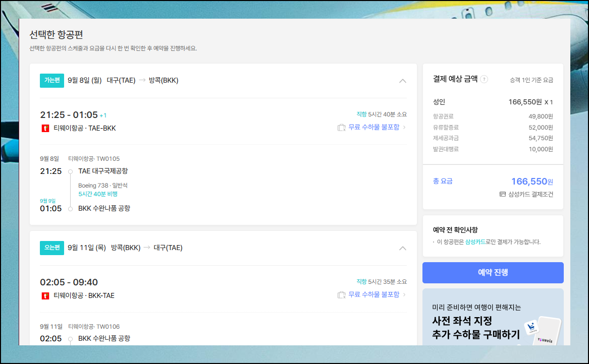Click the 승객 1인 기준 요금 note
Viewport: 589px width, 364px height.
point(531,80)
